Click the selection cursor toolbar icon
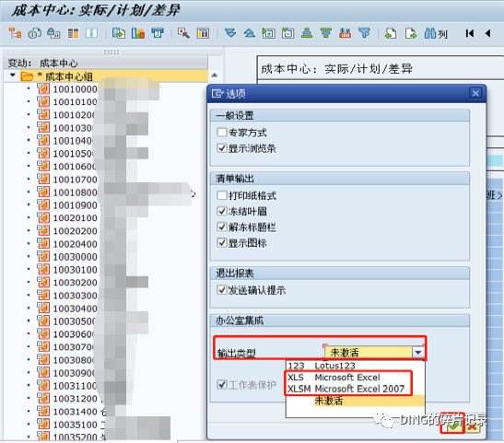This screenshot has height=443, width=504. (183, 33)
